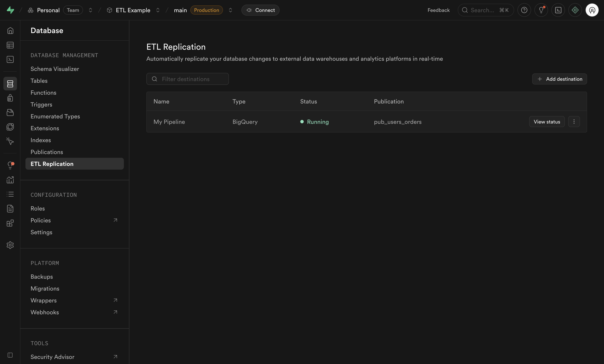Open Advisor lightbulb icon in top bar
The width and height of the screenshot is (604, 364).
coord(541,10)
